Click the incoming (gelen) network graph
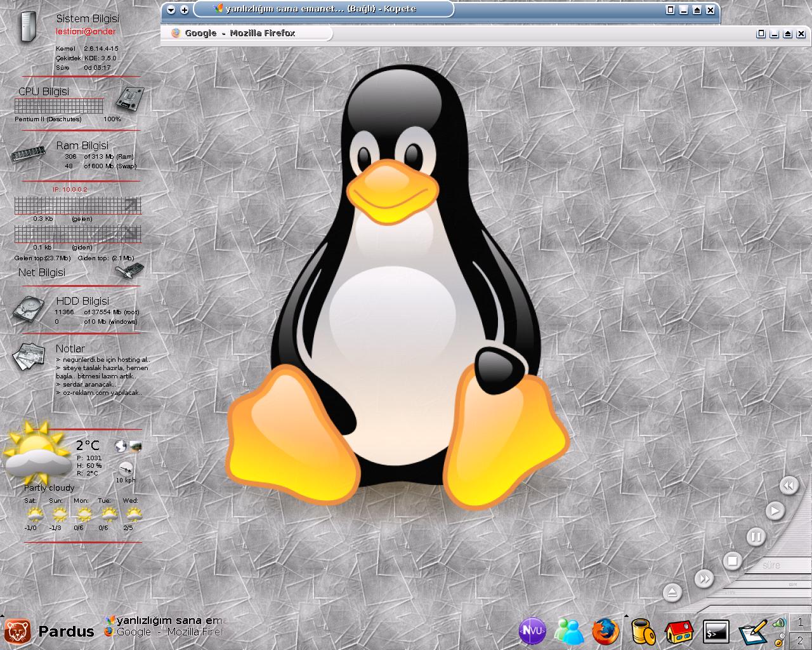Image resolution: width=812 pixels, height=650 pixels. click(77, 206)
